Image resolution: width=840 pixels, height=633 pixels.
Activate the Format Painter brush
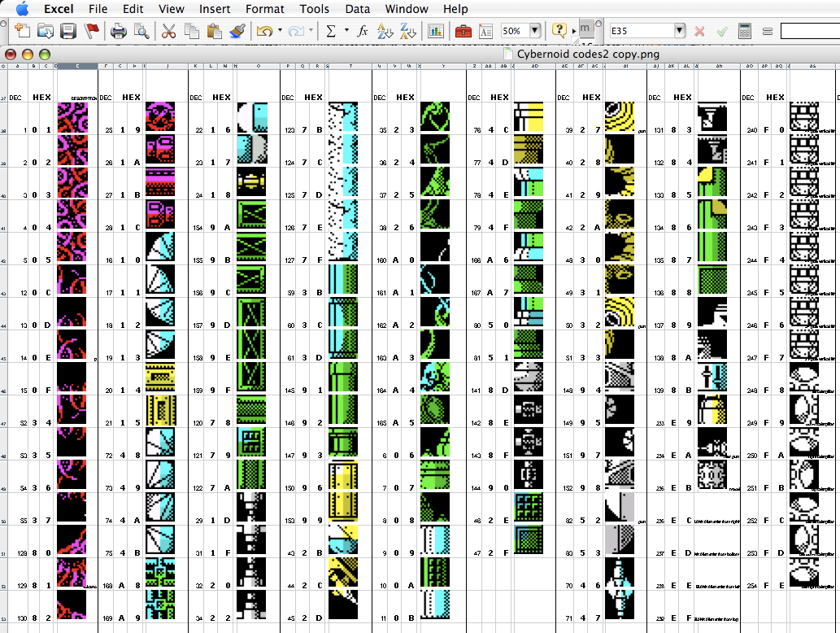click(237, 31)
